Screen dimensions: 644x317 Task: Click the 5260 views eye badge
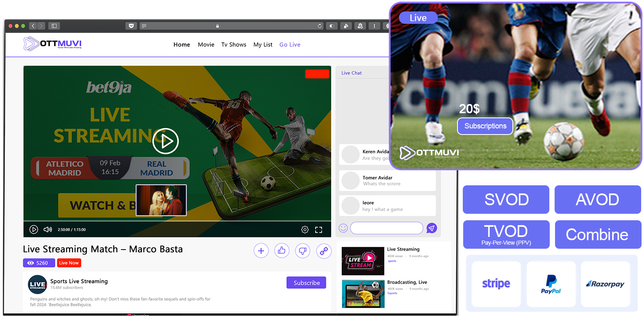tap(39, 263)
